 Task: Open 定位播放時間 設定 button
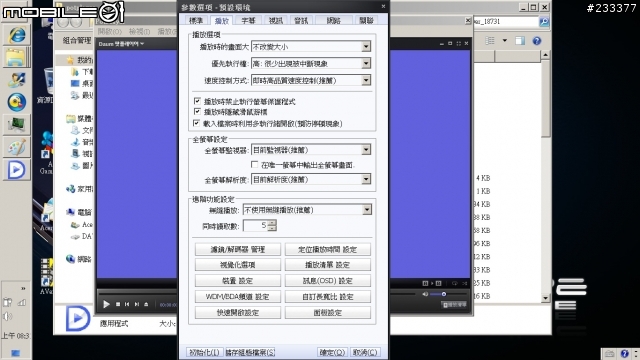(x=327, y=249)
